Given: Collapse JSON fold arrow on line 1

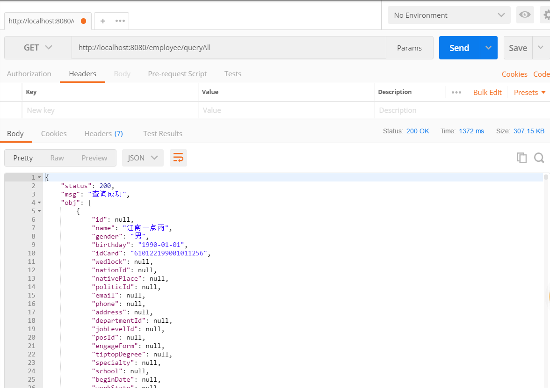Looking at the screenshot, I should (39, 177).
